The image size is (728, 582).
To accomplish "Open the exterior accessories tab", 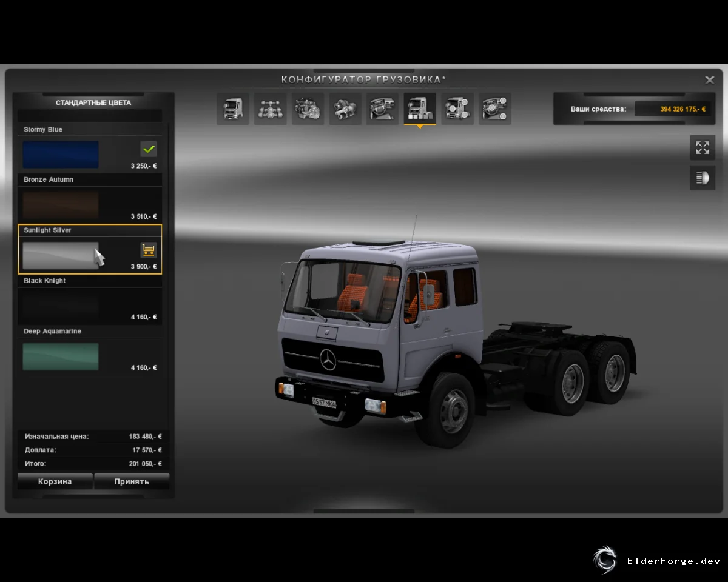I will coord(457,109).
